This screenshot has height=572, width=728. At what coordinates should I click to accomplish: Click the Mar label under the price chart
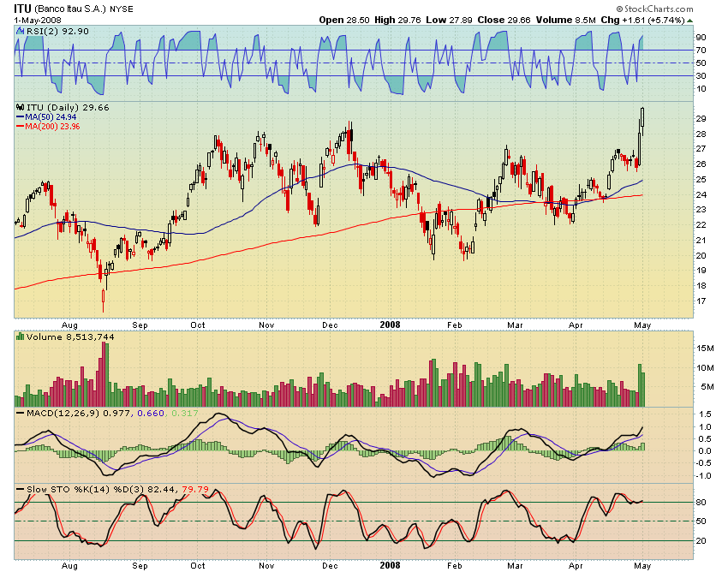coord(515,325)
